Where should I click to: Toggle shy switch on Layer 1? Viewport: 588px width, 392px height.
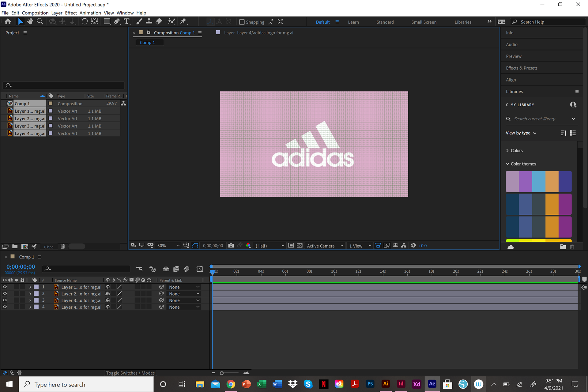coord(108,287)
